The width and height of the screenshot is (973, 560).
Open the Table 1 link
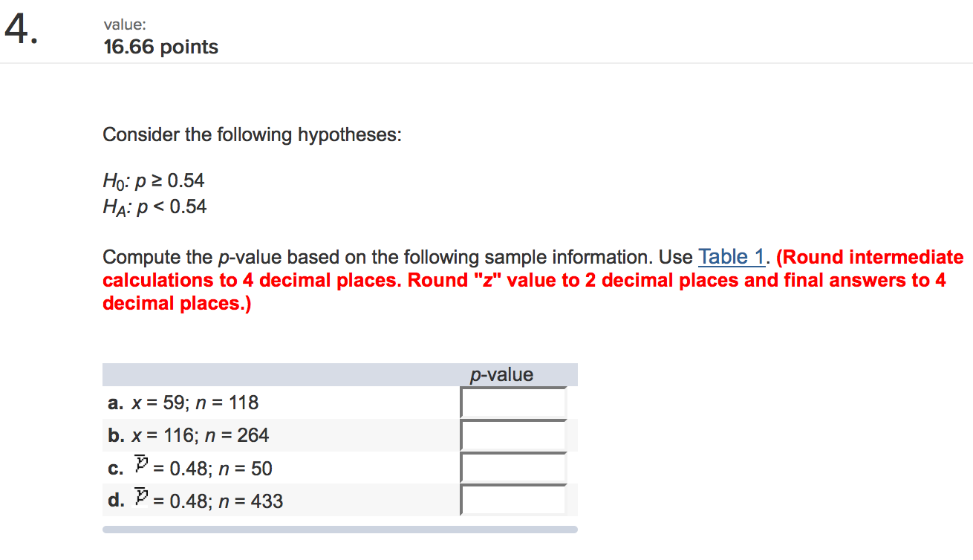click(731, 257)
